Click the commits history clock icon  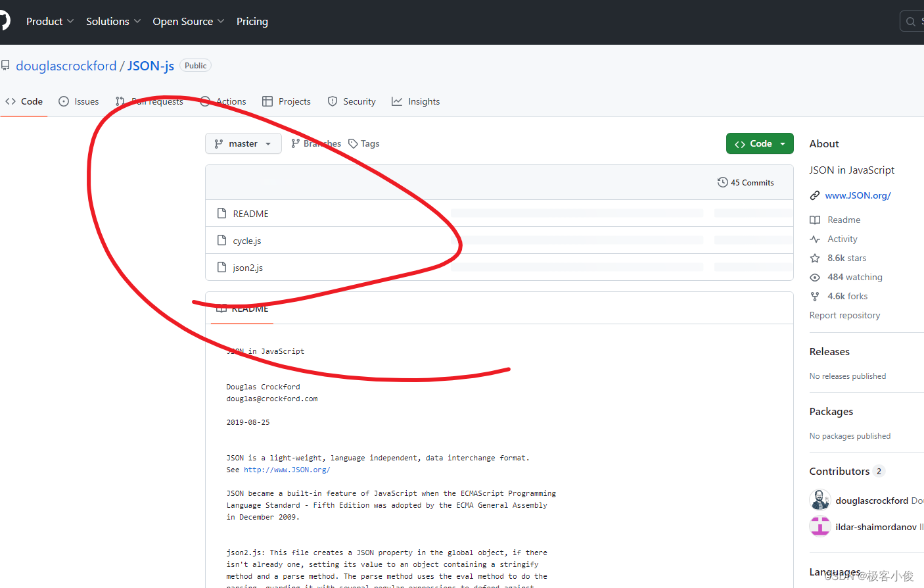(722, 182)
